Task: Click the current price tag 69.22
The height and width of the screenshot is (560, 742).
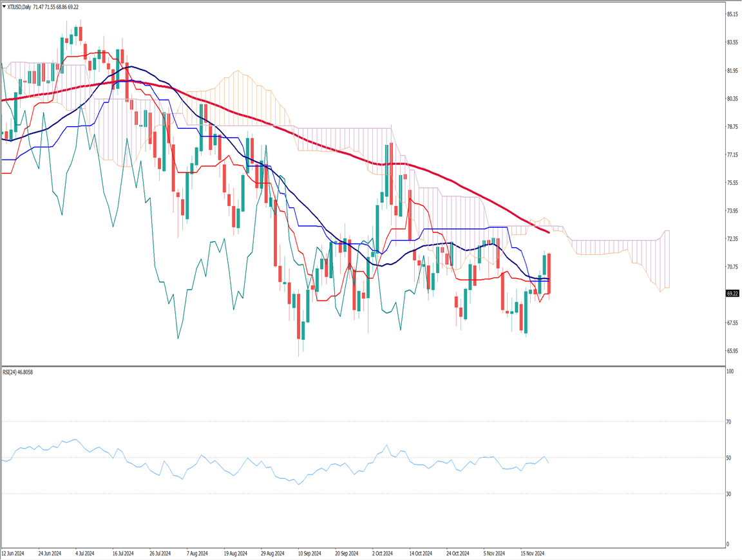Action: pyautogui.click(x=732, y=294)
